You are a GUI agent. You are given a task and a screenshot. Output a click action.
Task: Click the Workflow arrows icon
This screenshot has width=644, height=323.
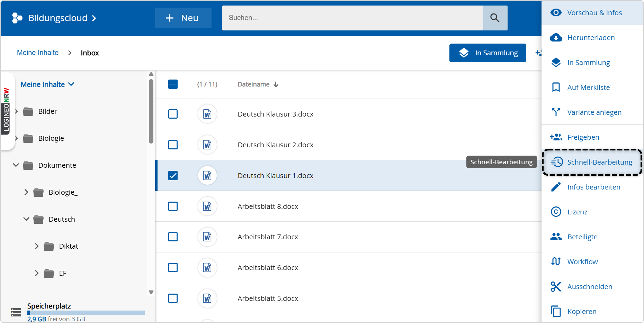pos(556,262)
